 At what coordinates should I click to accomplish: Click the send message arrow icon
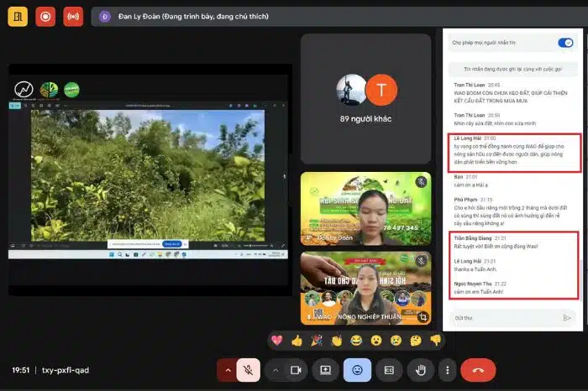[x=567, y=318]
